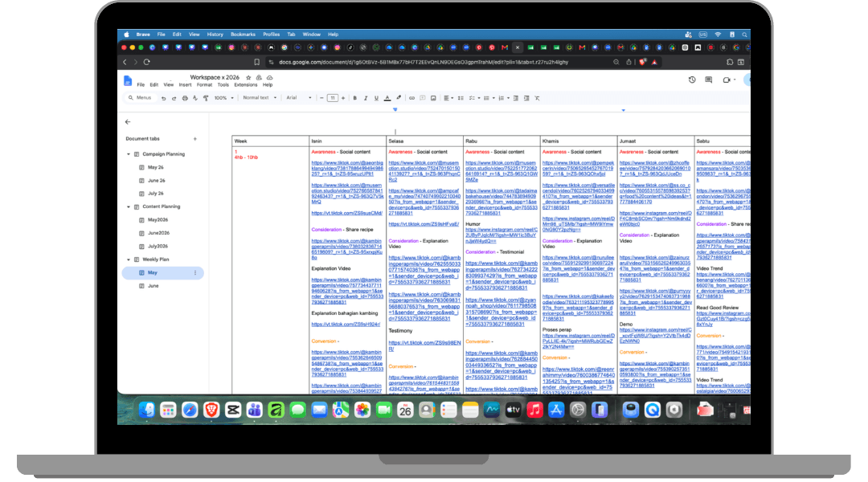
Task: Click the Testimony vt.tiktok.com link in Selasa
Action: point(424,346)
